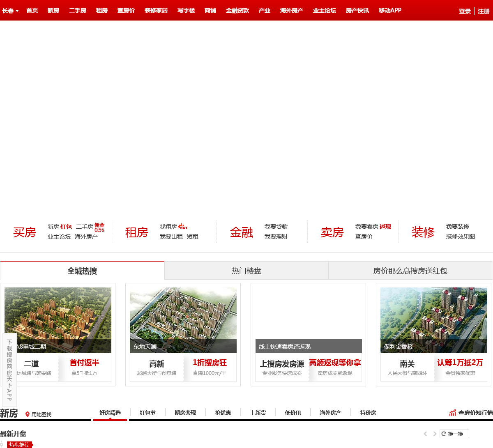Image resolution: width=493 pixels, height=448 pixels.
Task: Open 装修家居 in top navigation
Action: tap(156, 11)
